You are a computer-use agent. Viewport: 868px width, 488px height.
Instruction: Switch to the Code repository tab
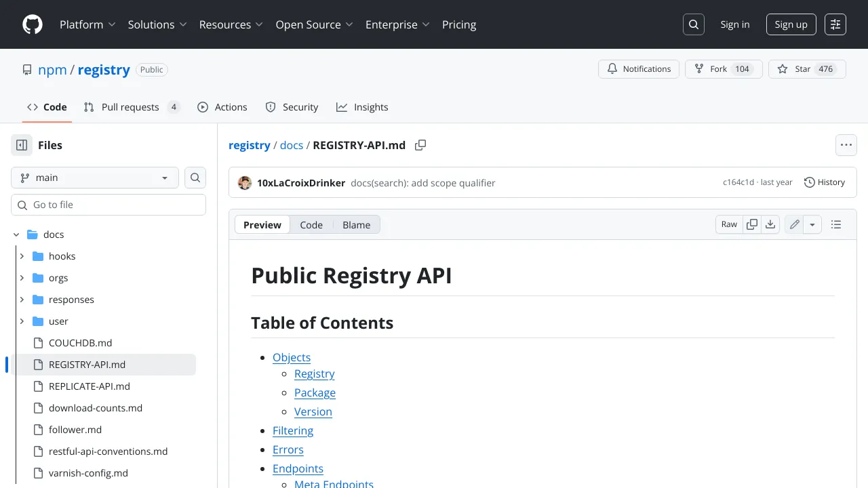point(47,107)
